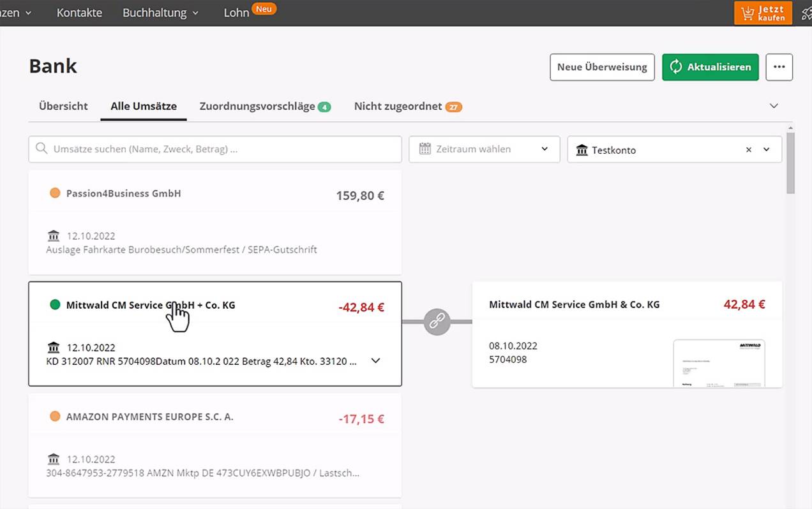The width and height of the screenshot is (812, 509).
Task: Click the search magnifier icon
Action: (41, 149)
